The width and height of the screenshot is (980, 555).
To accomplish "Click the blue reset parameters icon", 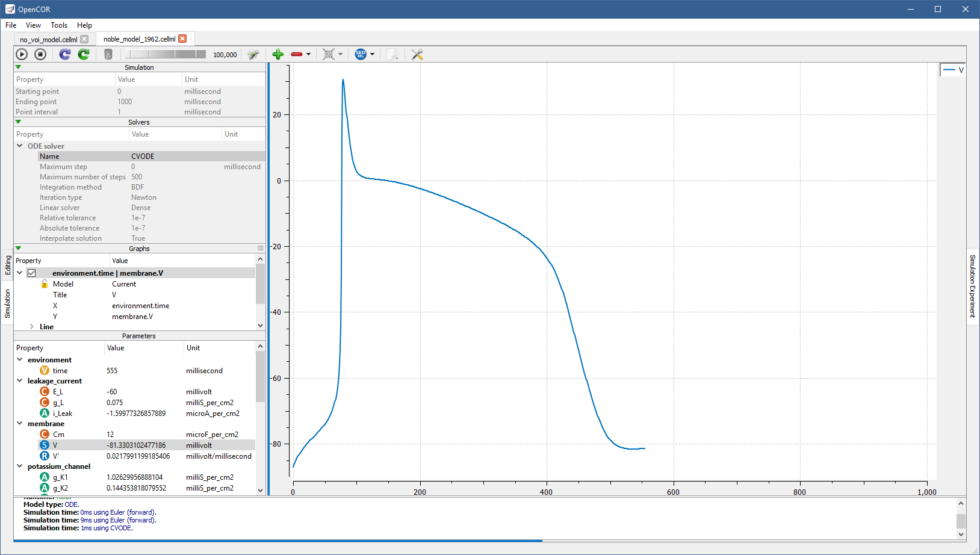I will (x=65, y=54).
